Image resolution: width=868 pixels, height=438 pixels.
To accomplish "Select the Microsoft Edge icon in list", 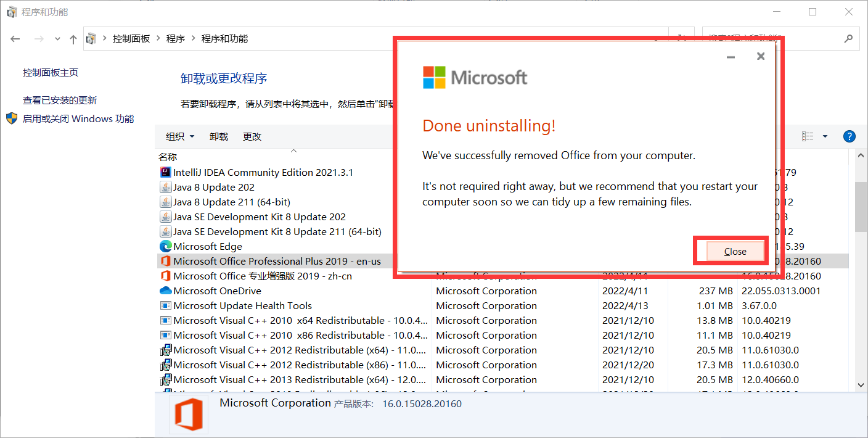I will coord(165,246).
